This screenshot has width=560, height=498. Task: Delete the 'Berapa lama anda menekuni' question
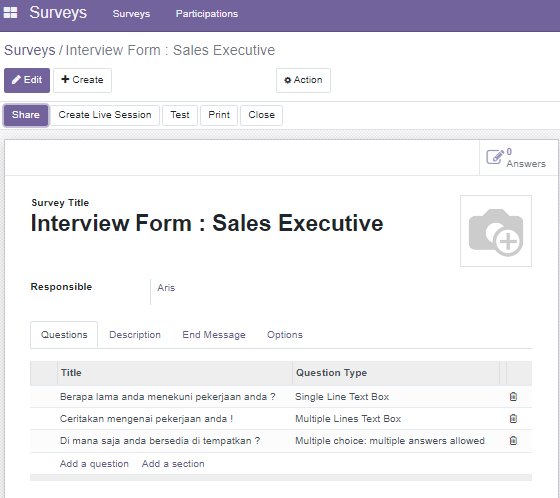[513, 397]
